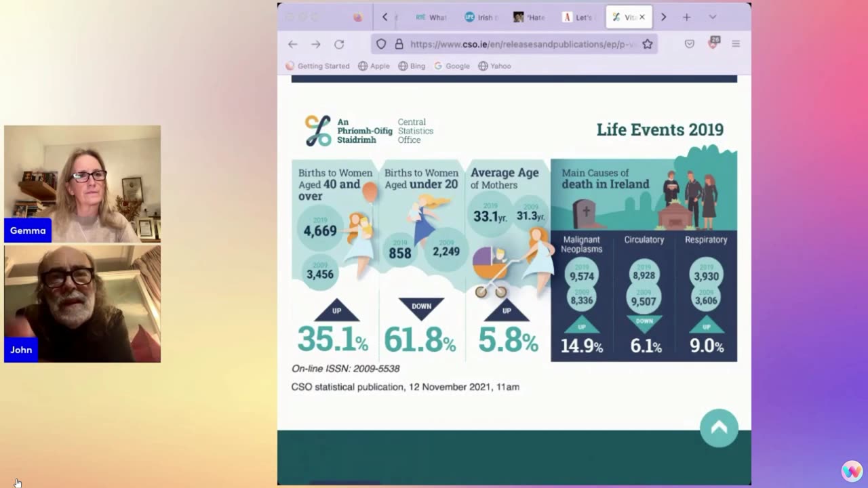
Task: Close the active CSO tab
Action: [642, 17]
